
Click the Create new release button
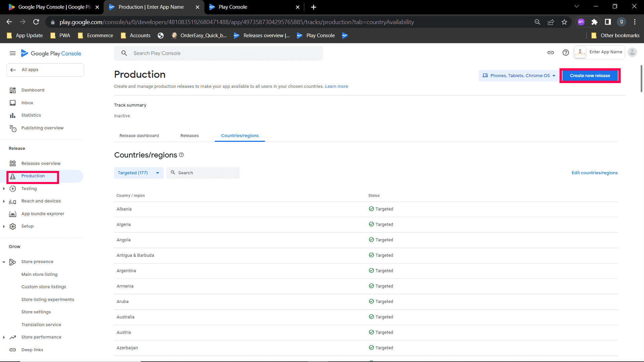pos(590,76)
